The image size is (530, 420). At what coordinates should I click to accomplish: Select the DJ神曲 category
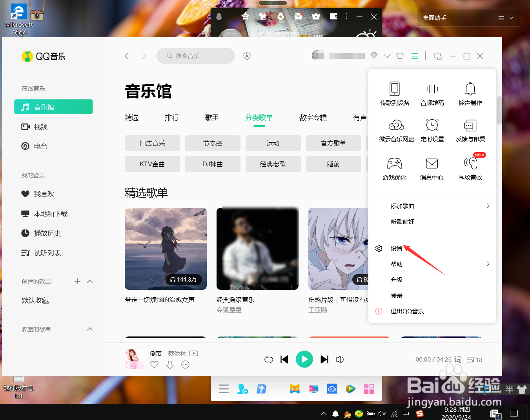[x=213, y=164]
